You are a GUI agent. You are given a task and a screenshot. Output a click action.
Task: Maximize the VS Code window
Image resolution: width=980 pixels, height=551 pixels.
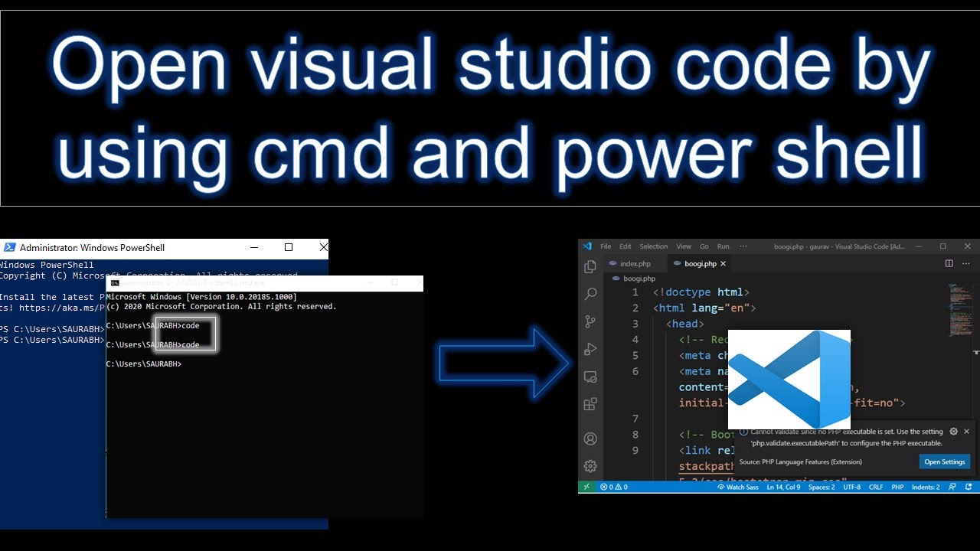[x=942, y=246]
